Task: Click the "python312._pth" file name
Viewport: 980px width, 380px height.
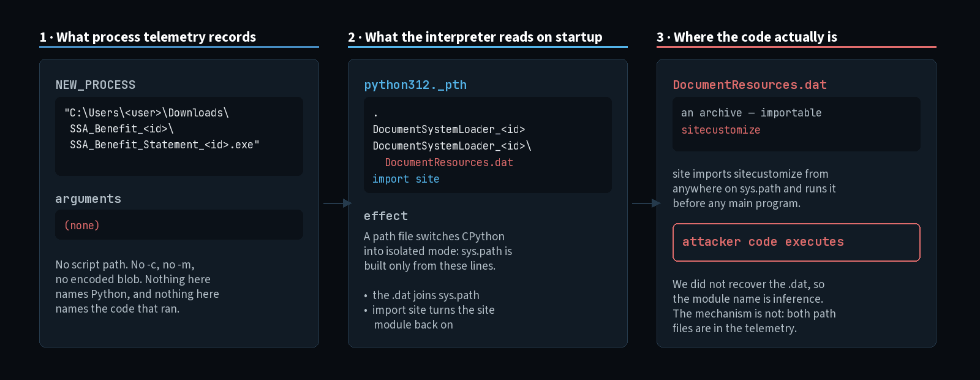Action: click(415, 85)
